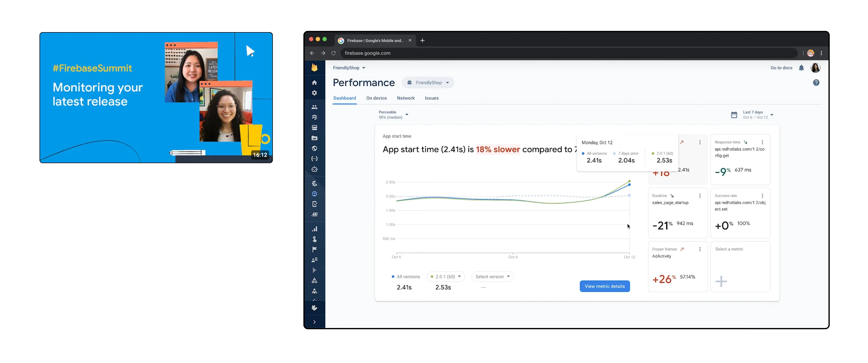
Task: Open Machine Learning via the robot icon
Action: (314, 169)
